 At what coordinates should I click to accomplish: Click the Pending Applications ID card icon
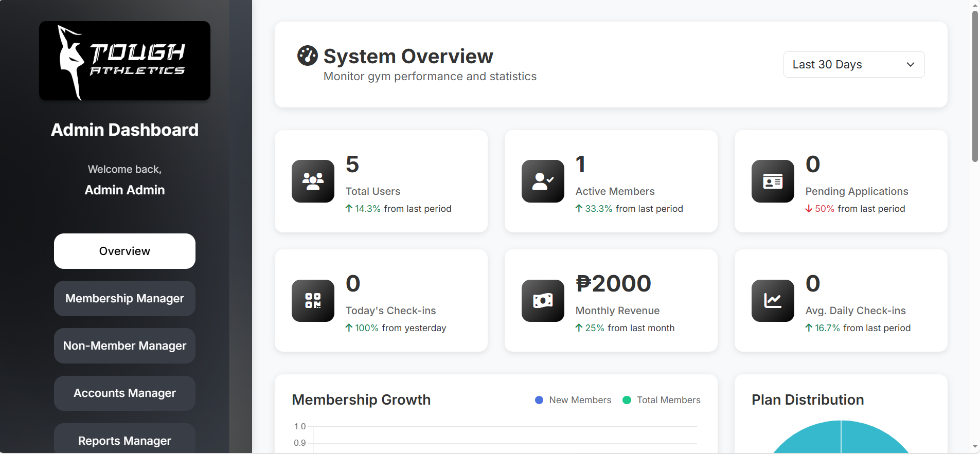773,181
